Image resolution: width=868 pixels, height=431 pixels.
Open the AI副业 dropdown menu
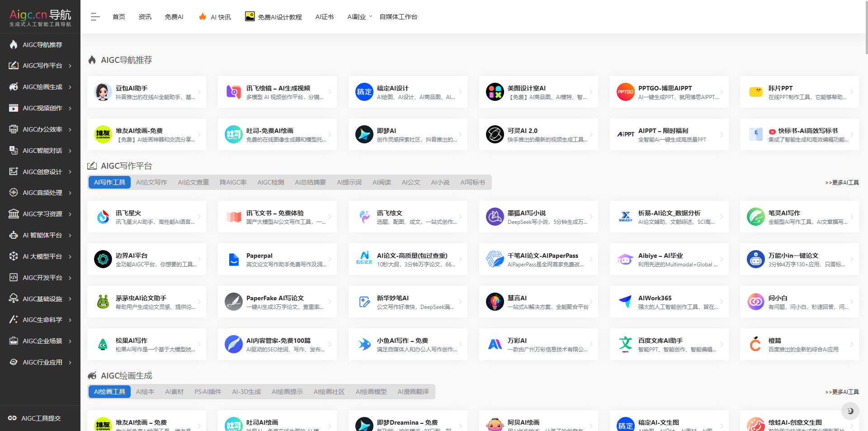360,17
